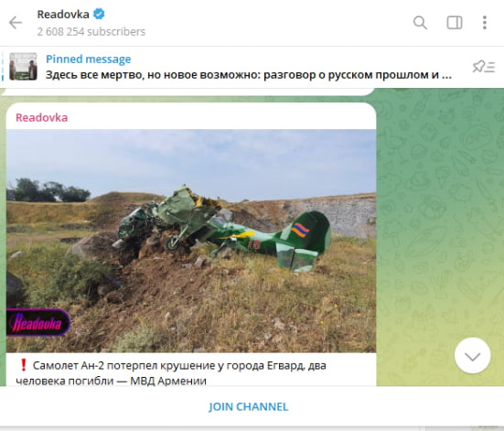Click the red exclamation mark emoji
The width and height of the screenshot is (504, 431).
[x=23, y=365]
